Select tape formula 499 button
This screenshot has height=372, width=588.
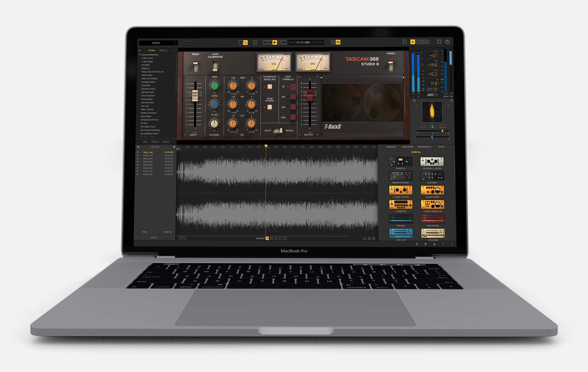point(293,107)
